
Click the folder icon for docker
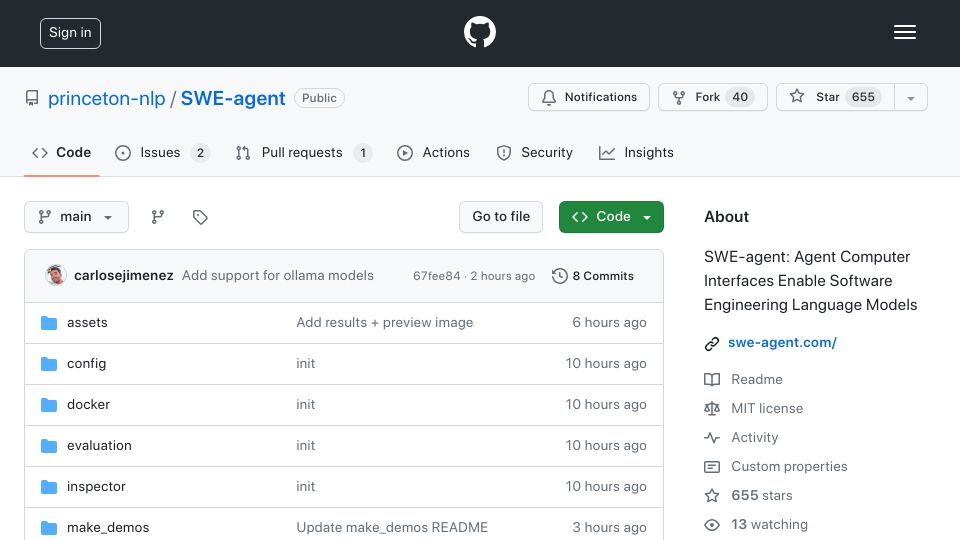(49, 405)
